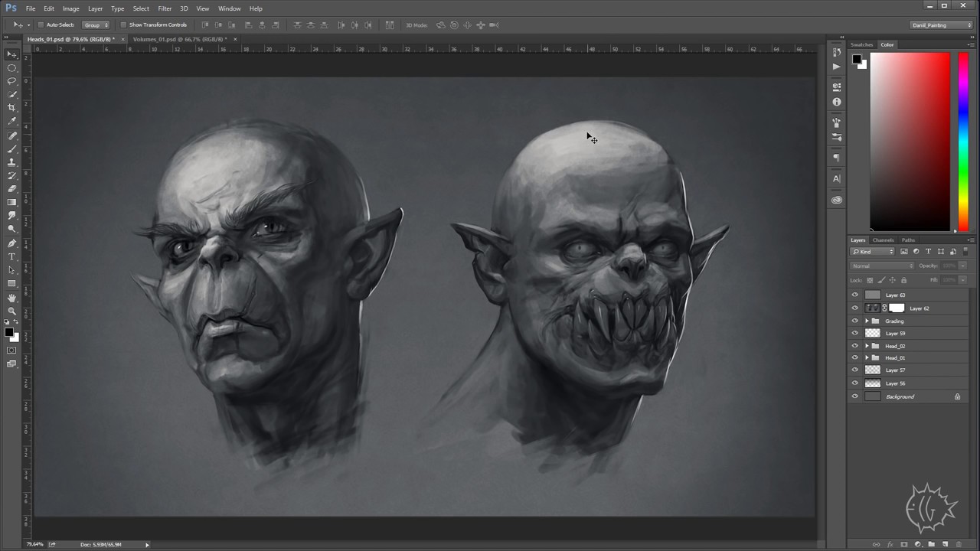Select the Crop tool
Screen dimensions: 980x551
pos(11,108)
